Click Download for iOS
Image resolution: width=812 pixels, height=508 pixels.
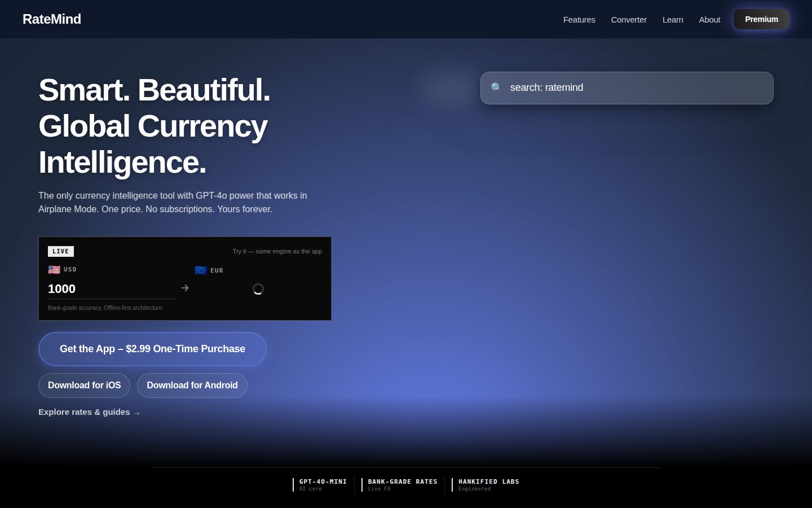tap(84, 385)
